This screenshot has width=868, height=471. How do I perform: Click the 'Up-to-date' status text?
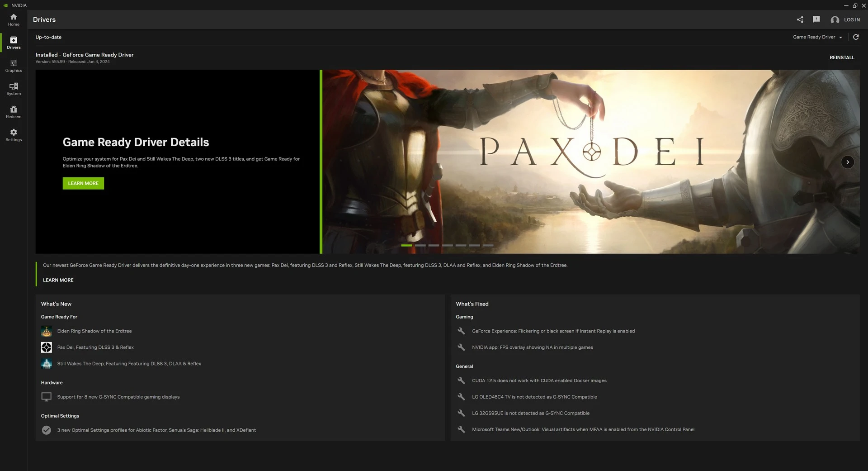tap(48, 37)
